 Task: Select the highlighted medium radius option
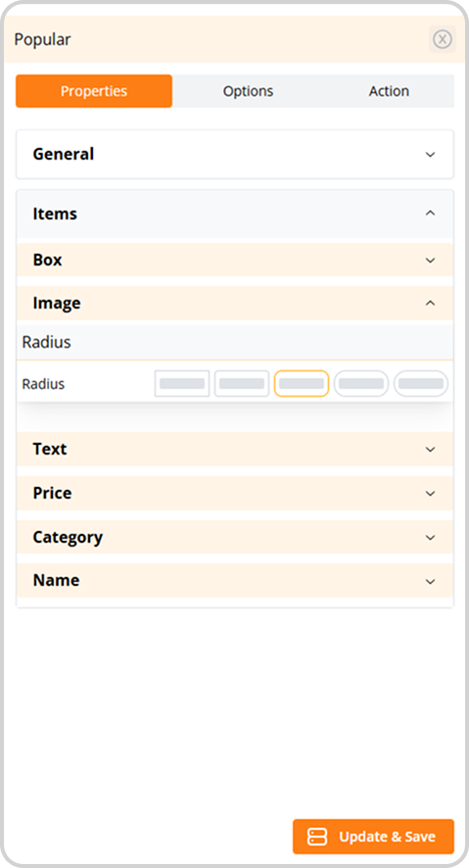(x=302, y=384)
